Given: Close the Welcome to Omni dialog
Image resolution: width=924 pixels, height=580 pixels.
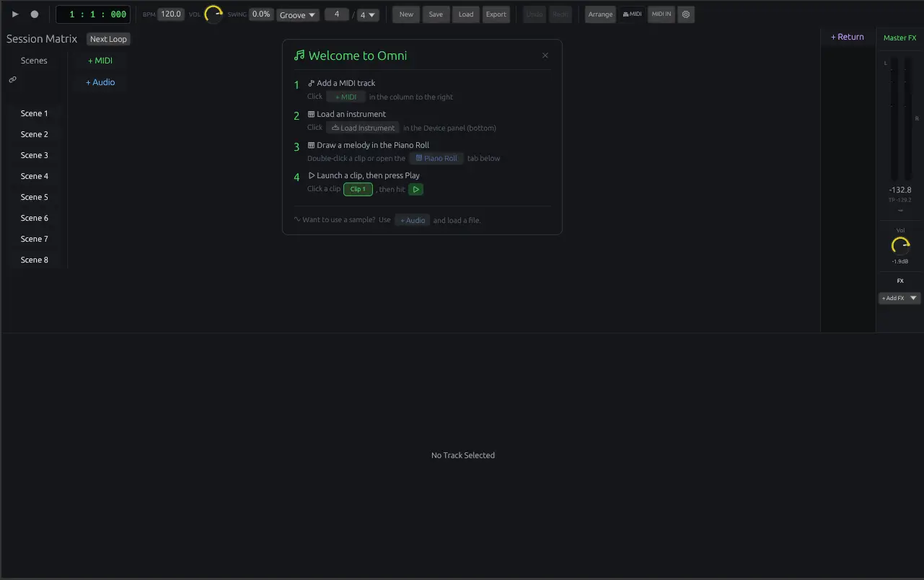Looking at the screenshot, I should (x=545, y=56).
